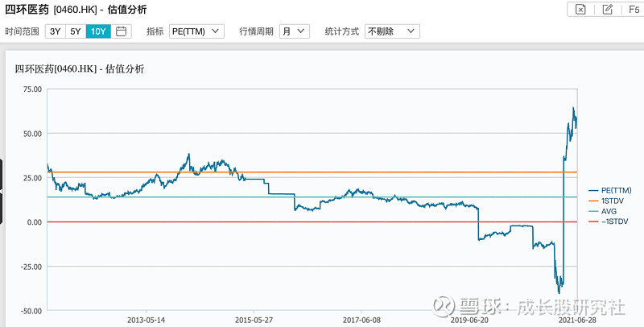Click the 2013-05-14 axis date label

pos(146,320)
